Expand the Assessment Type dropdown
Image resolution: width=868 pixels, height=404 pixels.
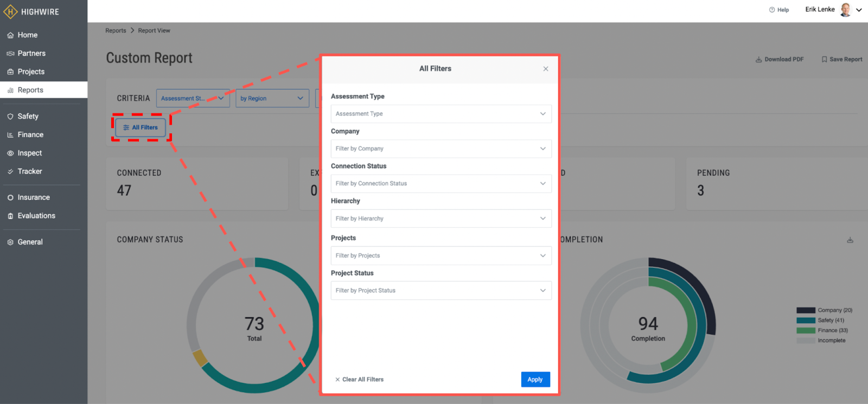(x=441, y=114)
